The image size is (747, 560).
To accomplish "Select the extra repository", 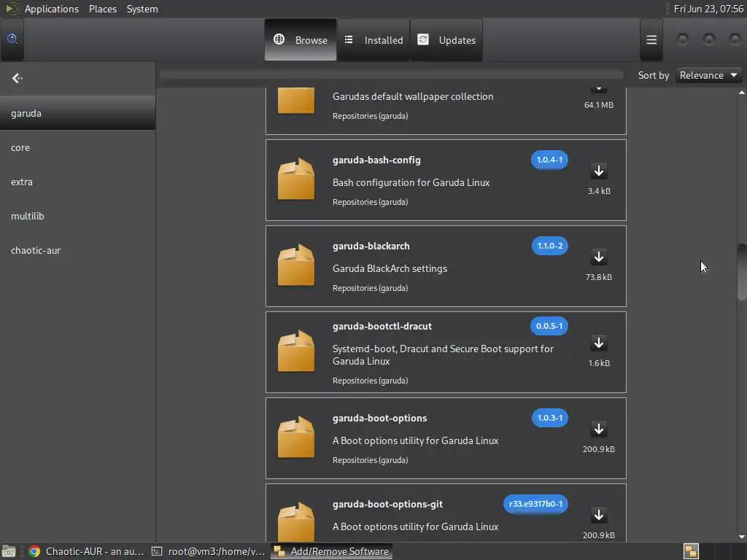I will pyautogui.click(x=77, y=182).
